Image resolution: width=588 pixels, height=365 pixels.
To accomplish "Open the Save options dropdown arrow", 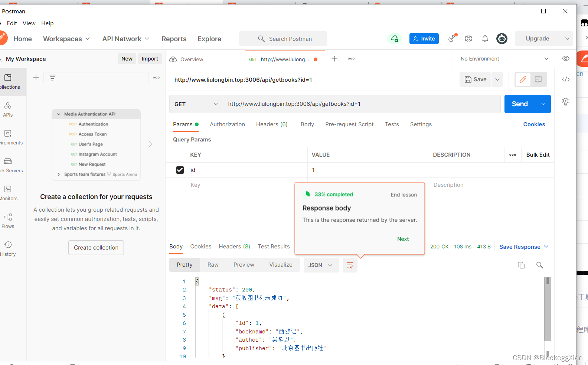I will coord(497,79).
